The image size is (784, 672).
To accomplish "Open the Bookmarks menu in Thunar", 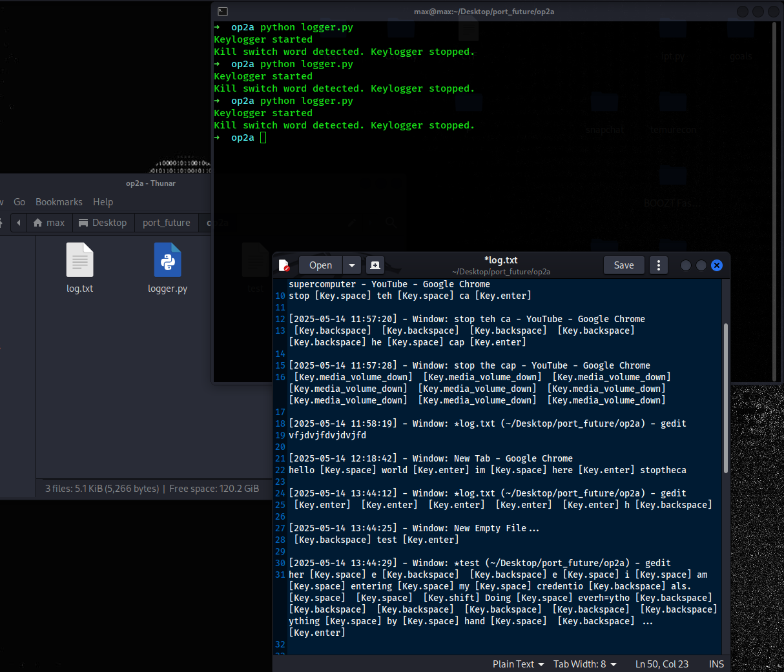I will click(59, 202).
